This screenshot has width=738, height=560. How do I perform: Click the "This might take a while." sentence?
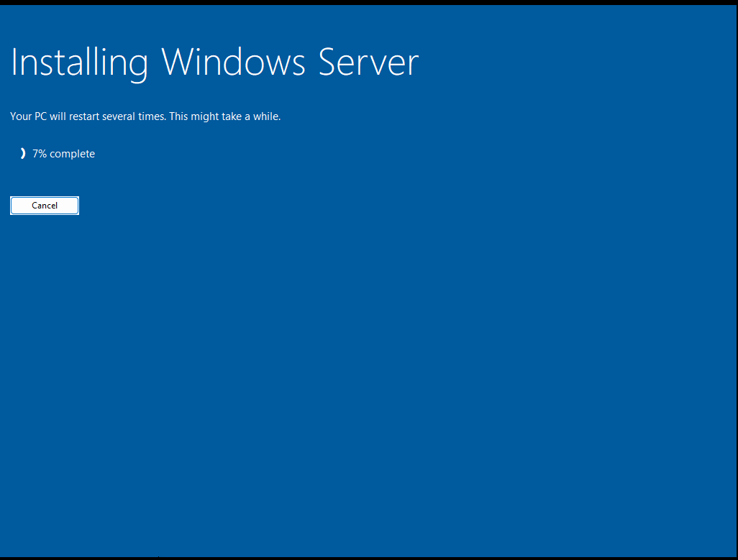pyautogui.click(x=225, y=116)
